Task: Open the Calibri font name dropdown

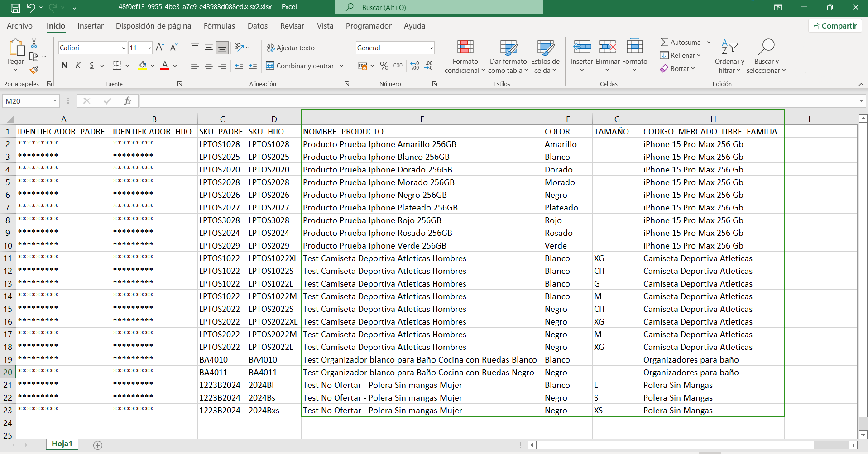Action: tap(124, 48)
